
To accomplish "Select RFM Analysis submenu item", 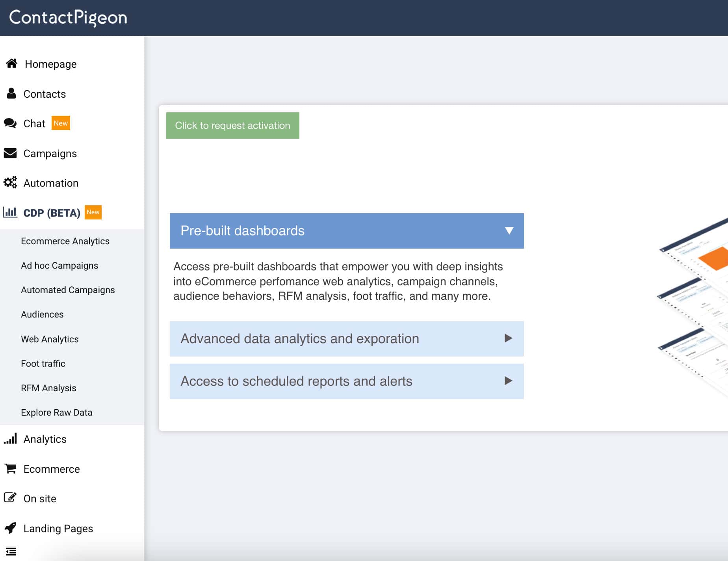I will point(48,388).
